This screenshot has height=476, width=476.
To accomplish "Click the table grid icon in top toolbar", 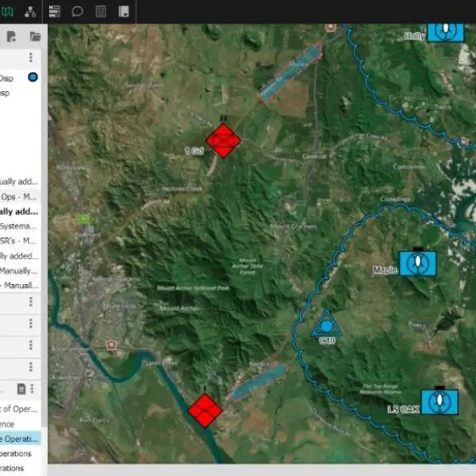I will point(101,11).
